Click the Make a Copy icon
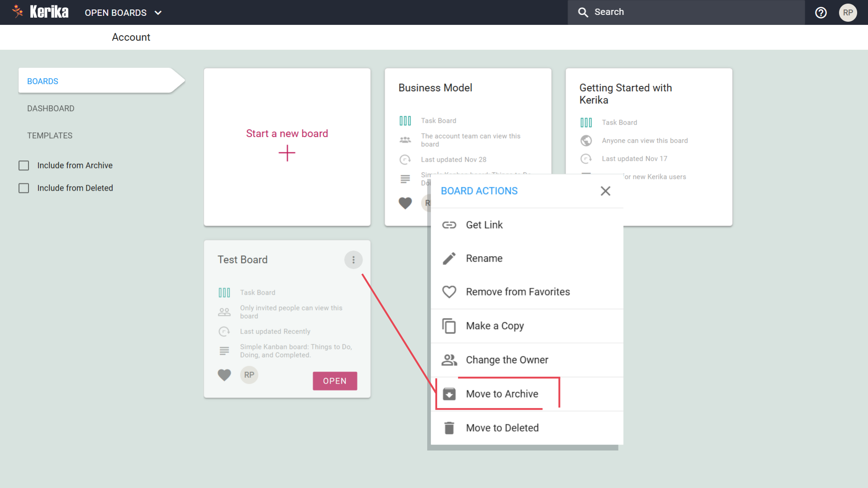Image resolution: width=868 pixels, height=488 pixels. point(449,326)
